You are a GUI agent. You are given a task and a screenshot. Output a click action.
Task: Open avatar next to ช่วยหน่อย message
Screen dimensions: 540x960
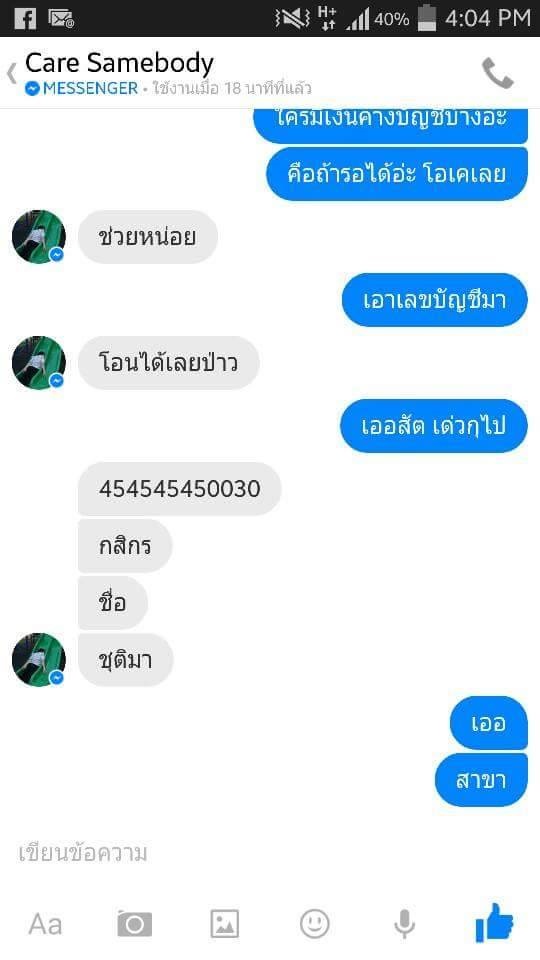tap(39, 237)
